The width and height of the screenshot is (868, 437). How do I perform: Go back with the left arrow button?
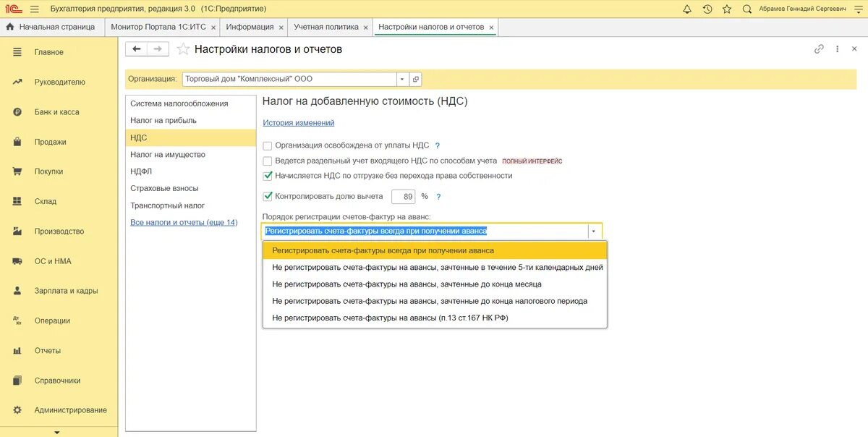click(137, 49)
